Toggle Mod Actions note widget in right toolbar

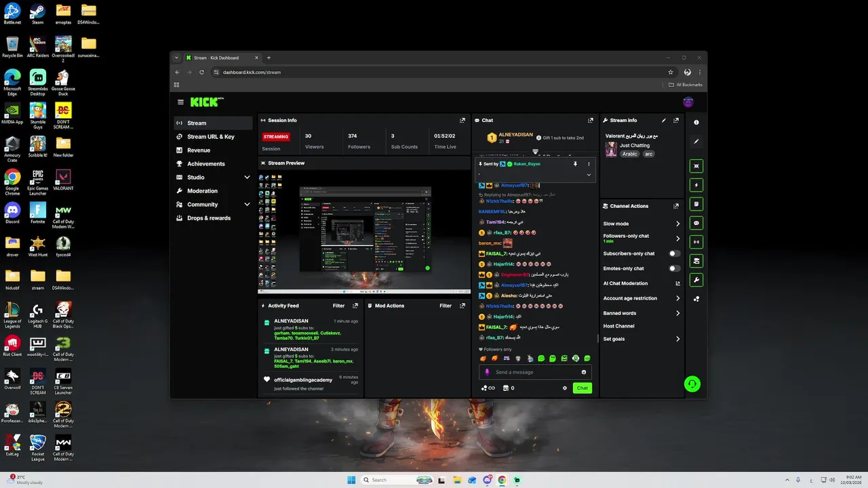pos(696,204)
